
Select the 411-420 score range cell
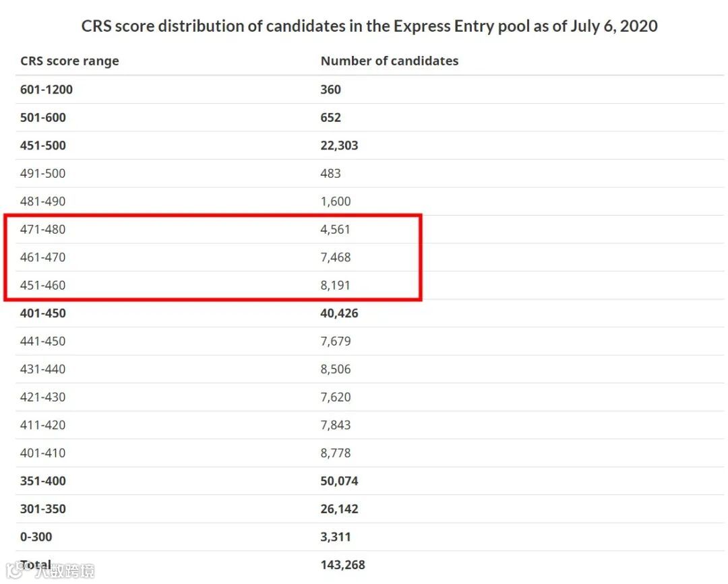pos(43,425)
